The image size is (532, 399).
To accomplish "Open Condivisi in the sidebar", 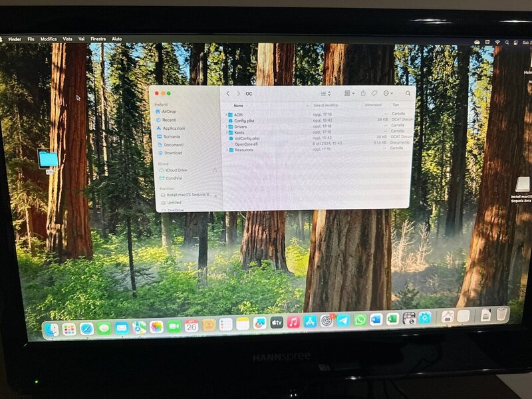I will tap(171, 178).
